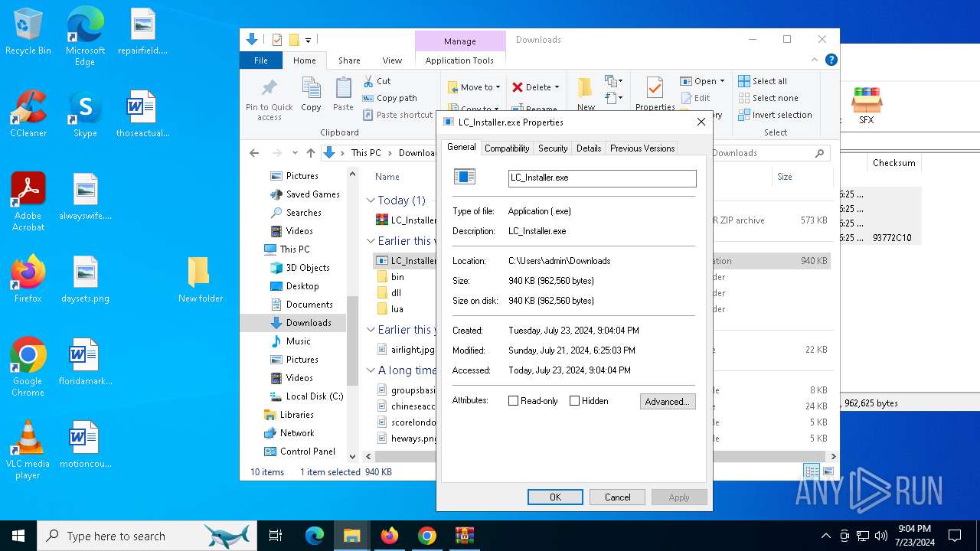Image resolution: width=980 pixels, height=551 pixels.
Task: Switch to the Security tab
Action: click(x=553, y=148)
